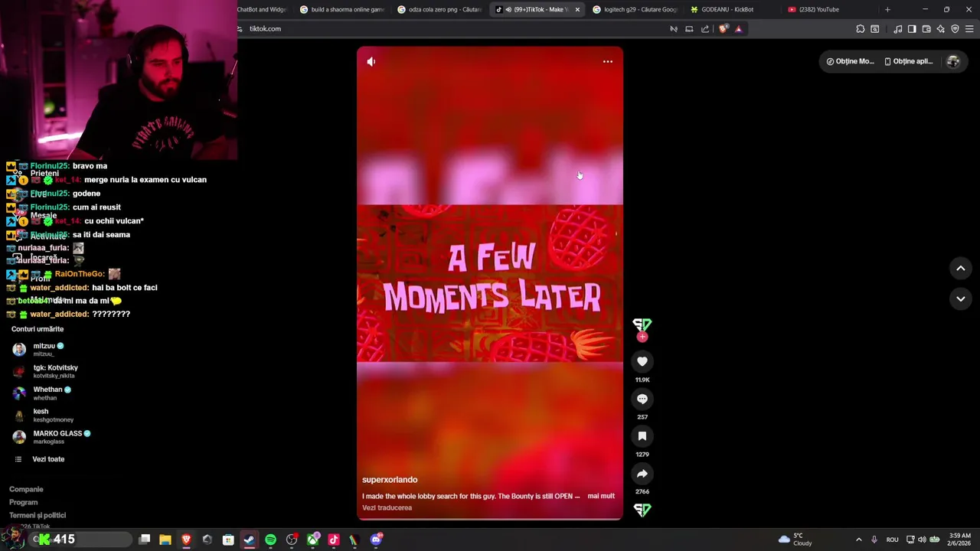
Task: Open Discord from the taskbar
Action: 376,540
